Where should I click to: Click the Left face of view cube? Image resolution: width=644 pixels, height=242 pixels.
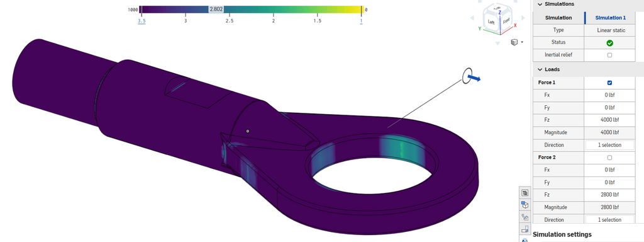pos(491,22)
